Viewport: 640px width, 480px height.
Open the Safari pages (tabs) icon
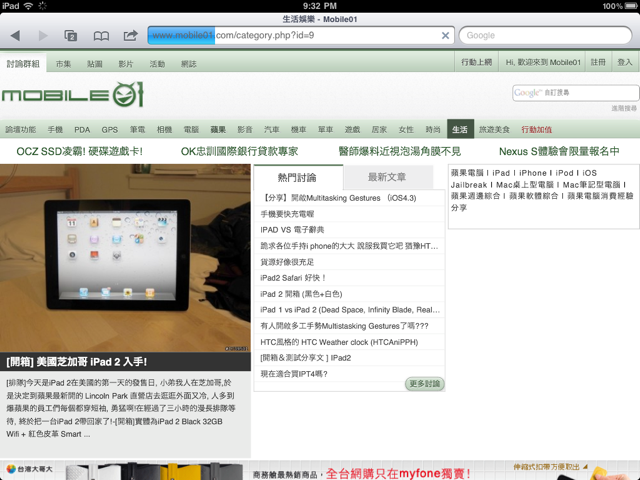pyautogui.click(x=71, y=36)
